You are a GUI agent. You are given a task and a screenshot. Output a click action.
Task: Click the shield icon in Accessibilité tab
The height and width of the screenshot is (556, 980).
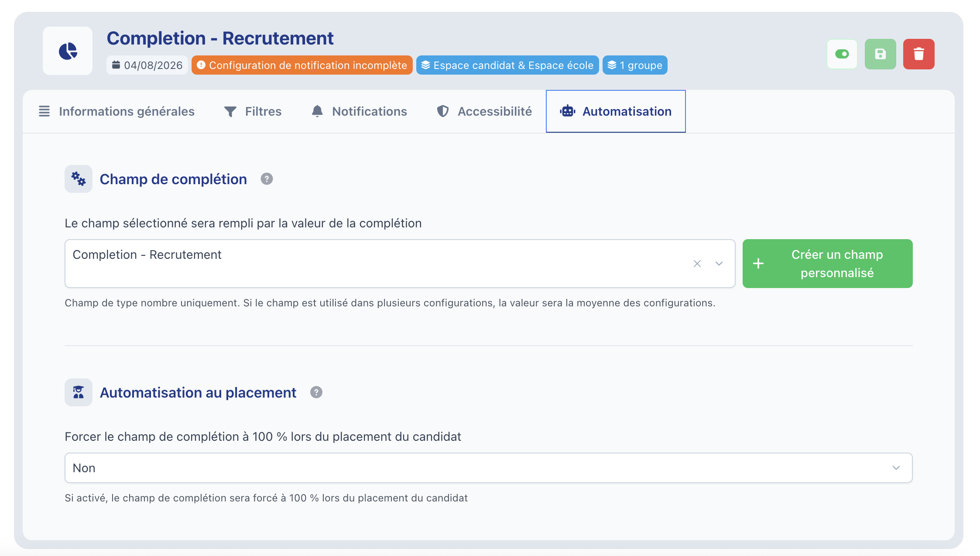click(443, 111)
